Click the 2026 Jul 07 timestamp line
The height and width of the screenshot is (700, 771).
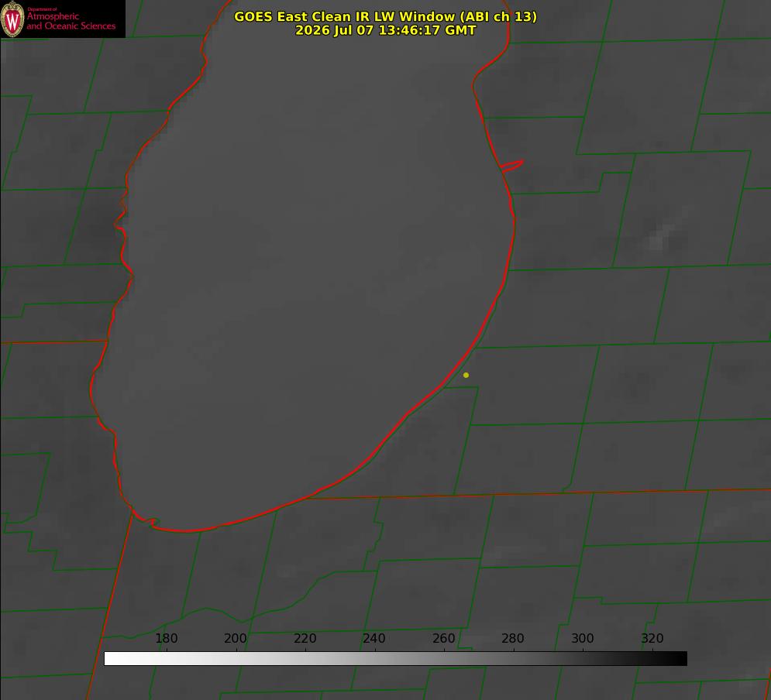386,30
